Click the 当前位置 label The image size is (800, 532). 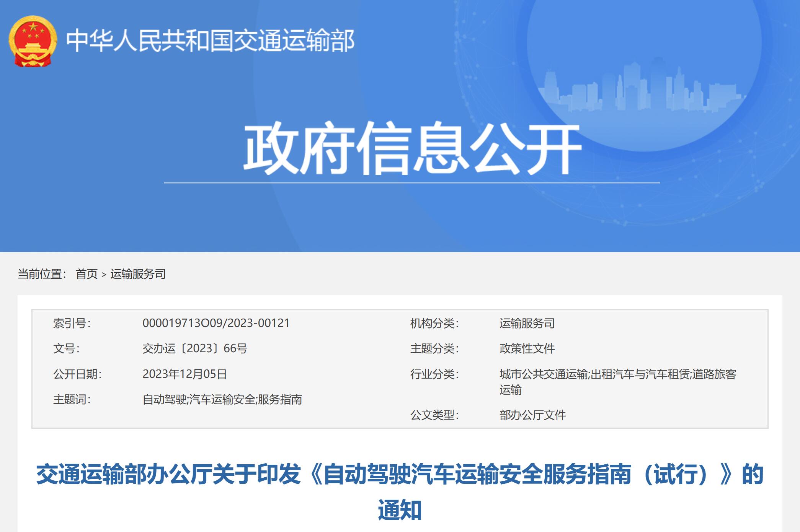click(x=42, y=274)
